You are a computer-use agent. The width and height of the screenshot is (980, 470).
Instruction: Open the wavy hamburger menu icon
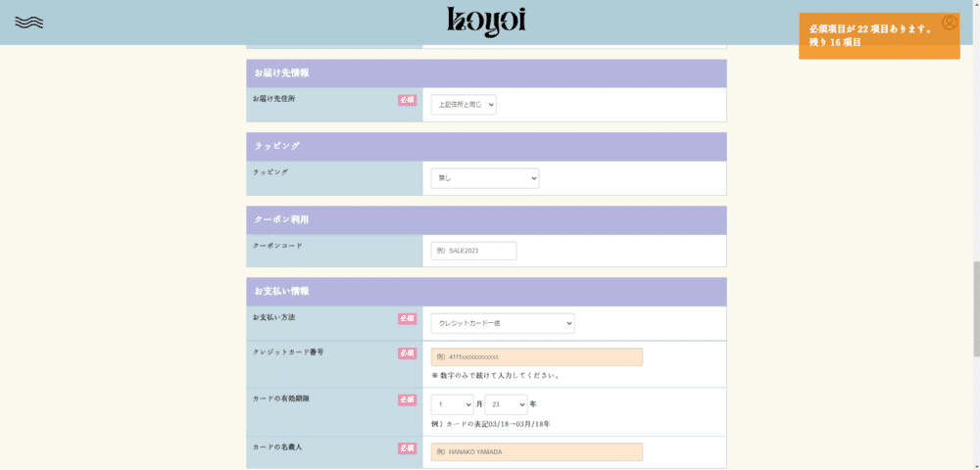(28, 23)
